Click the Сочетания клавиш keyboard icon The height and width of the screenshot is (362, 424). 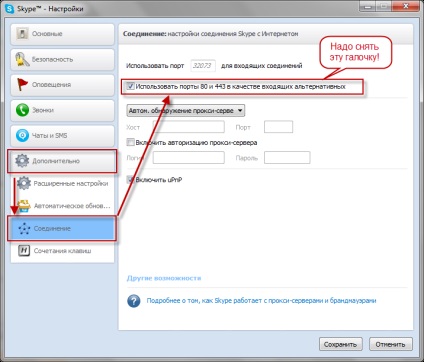[x=24, y=251]
